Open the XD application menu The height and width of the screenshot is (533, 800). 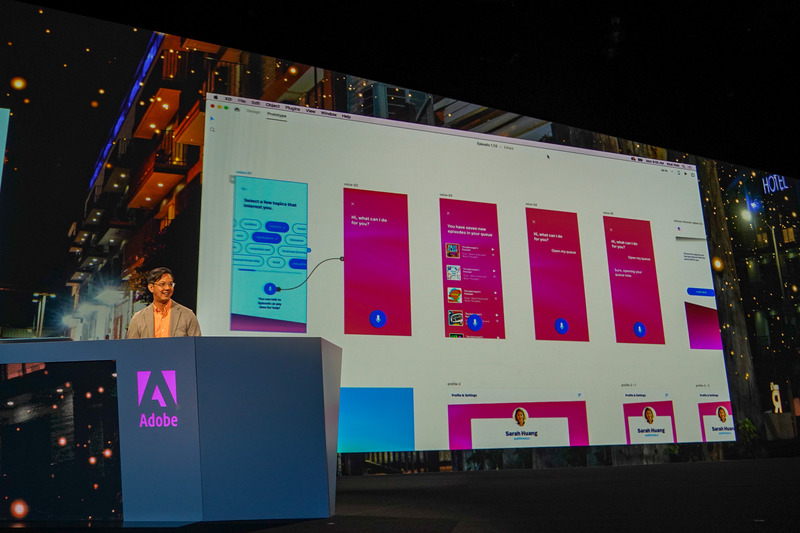[x=228, y=98]
